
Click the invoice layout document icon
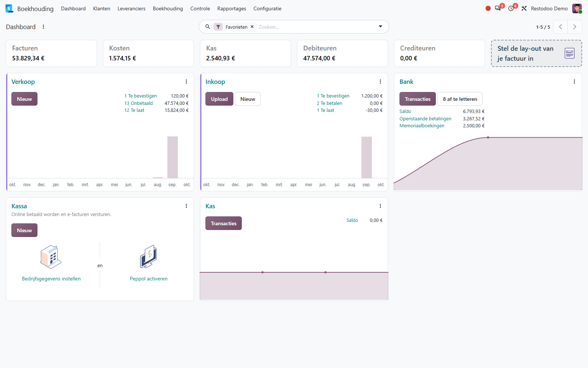point(570,53)
